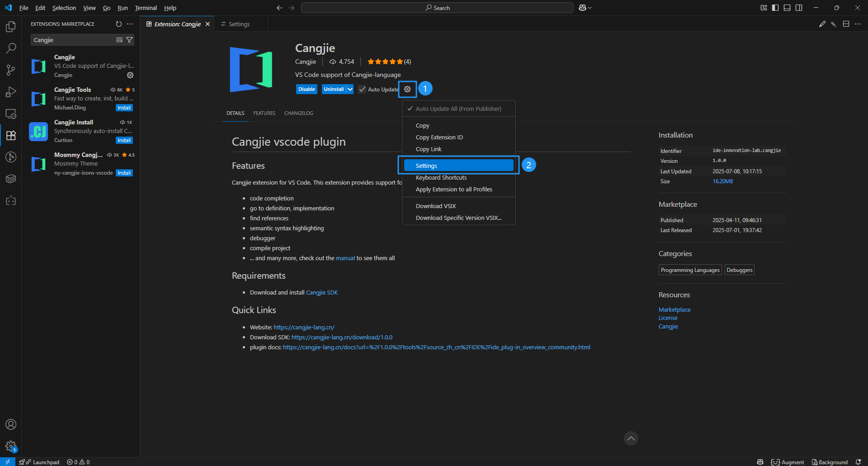Open the Marketplace resource link
Screen dimensions: 868x466
[675, 309]
